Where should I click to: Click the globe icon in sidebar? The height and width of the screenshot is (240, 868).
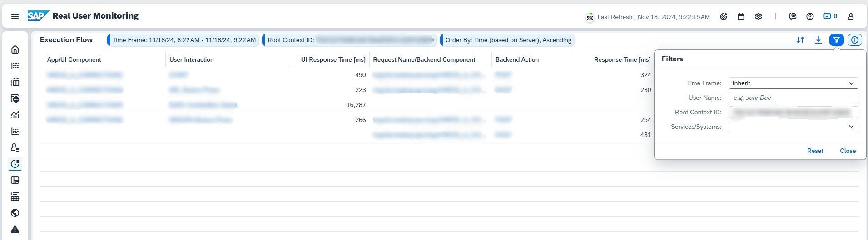(x=15, y=213)
